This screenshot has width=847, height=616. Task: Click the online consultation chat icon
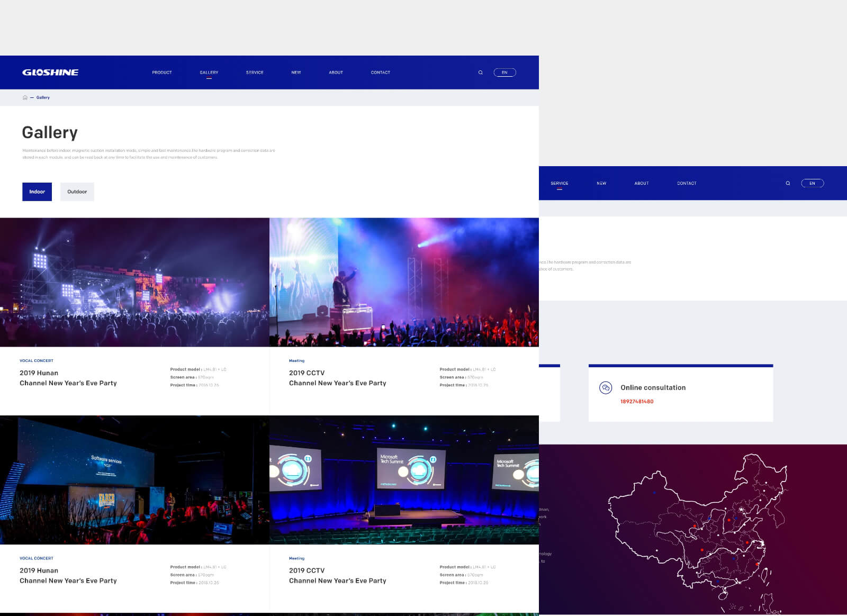point(606,388)
